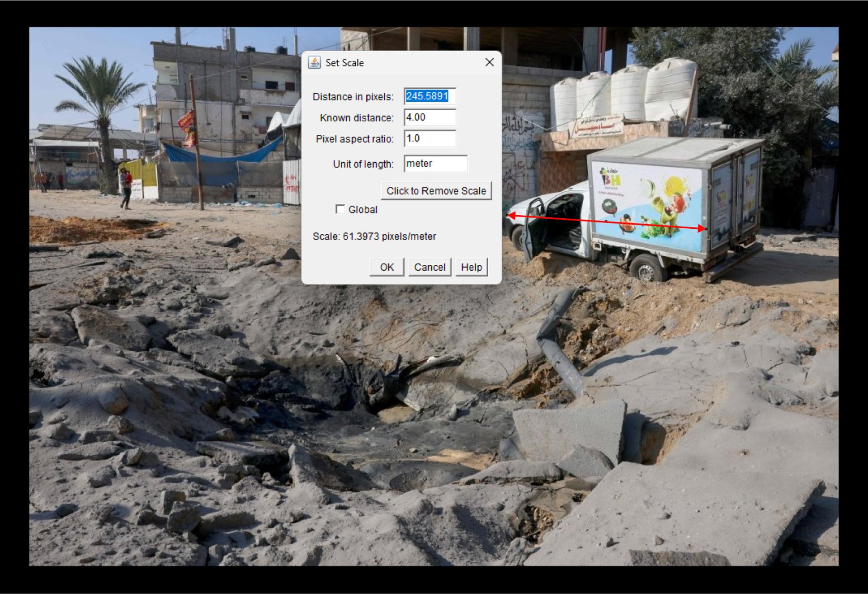868x594 pixels.
Task: Click the Pixel aspect ratio field
Action: pos(429,139)
